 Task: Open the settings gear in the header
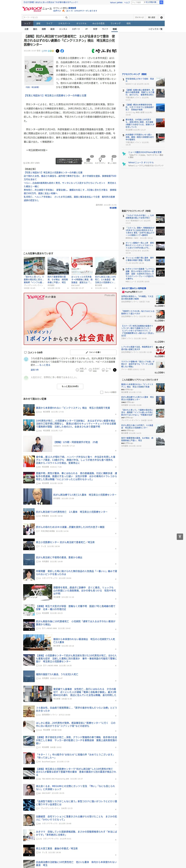pos(161,18)
